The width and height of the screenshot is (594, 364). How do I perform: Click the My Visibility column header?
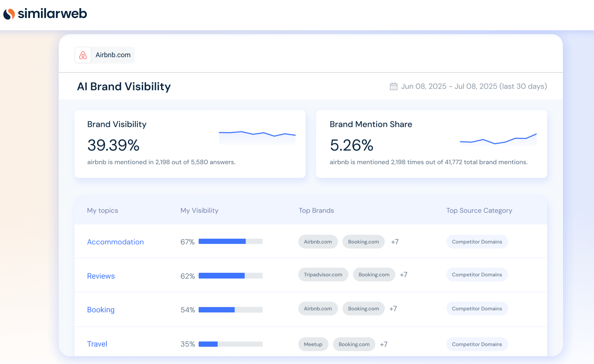pos(199,210)
